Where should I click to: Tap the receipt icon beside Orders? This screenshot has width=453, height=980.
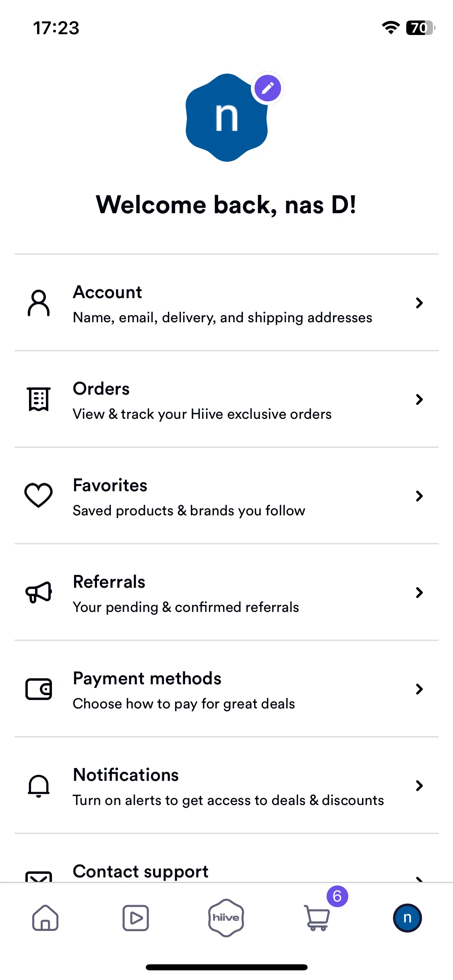coord(39,399)
